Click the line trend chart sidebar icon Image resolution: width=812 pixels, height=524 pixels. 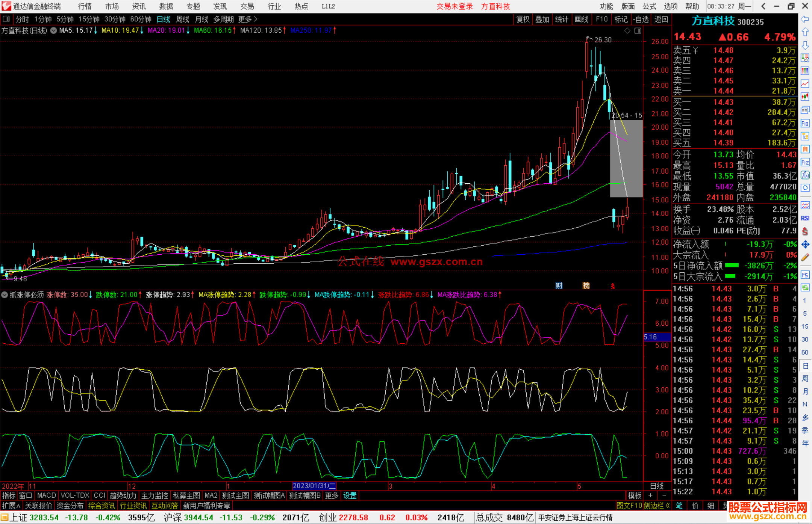(x=805, y=84)
